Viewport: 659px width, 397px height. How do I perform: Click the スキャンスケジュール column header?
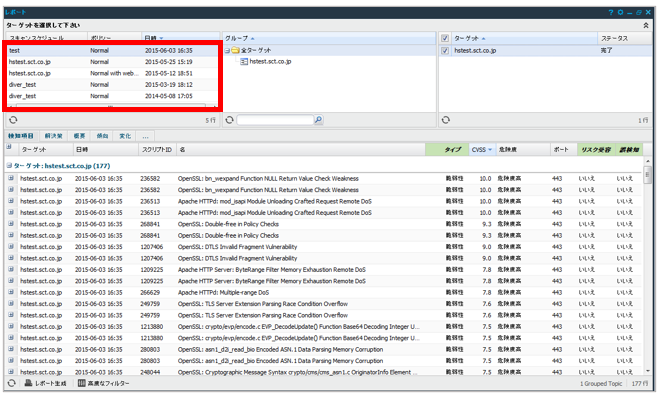tap(47, 38)
